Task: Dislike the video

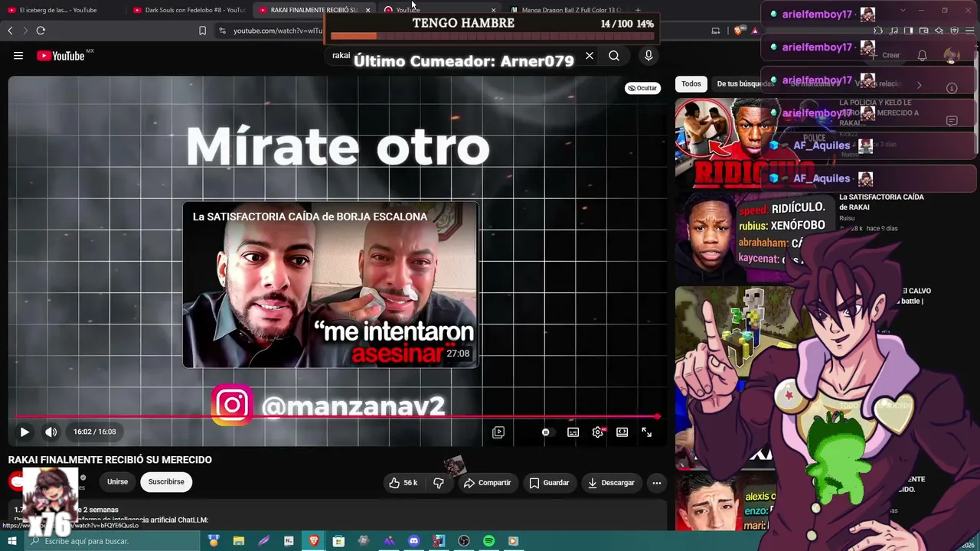Action: (439, 483)
